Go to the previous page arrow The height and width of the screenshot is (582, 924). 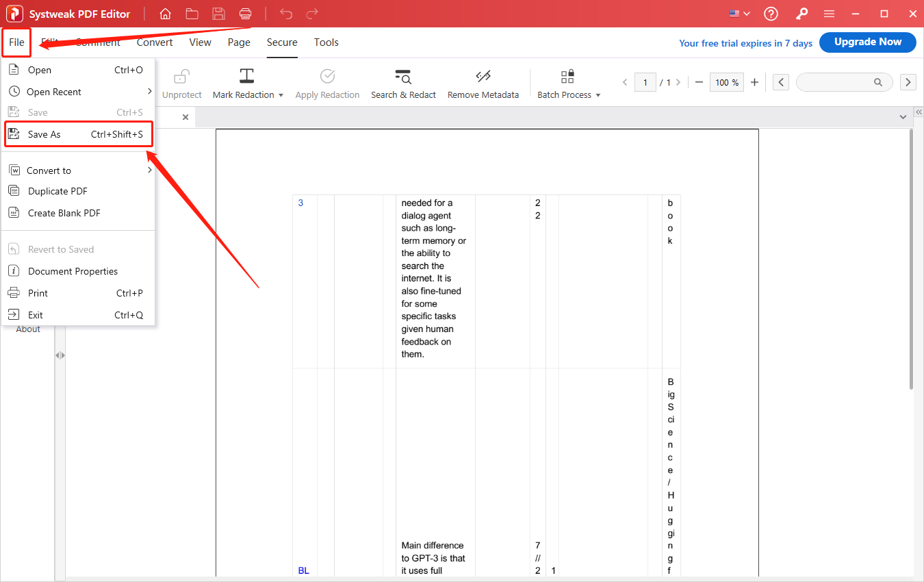[x=625, y=82]
